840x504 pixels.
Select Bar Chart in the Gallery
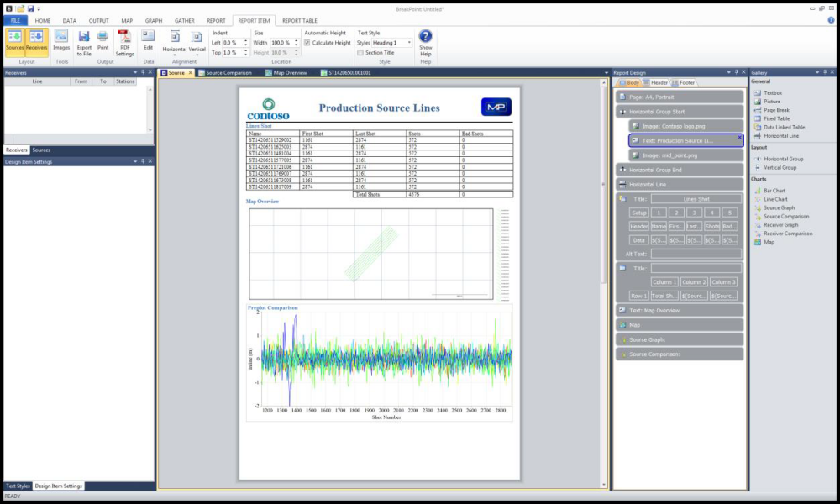click(x=774, y=191)
